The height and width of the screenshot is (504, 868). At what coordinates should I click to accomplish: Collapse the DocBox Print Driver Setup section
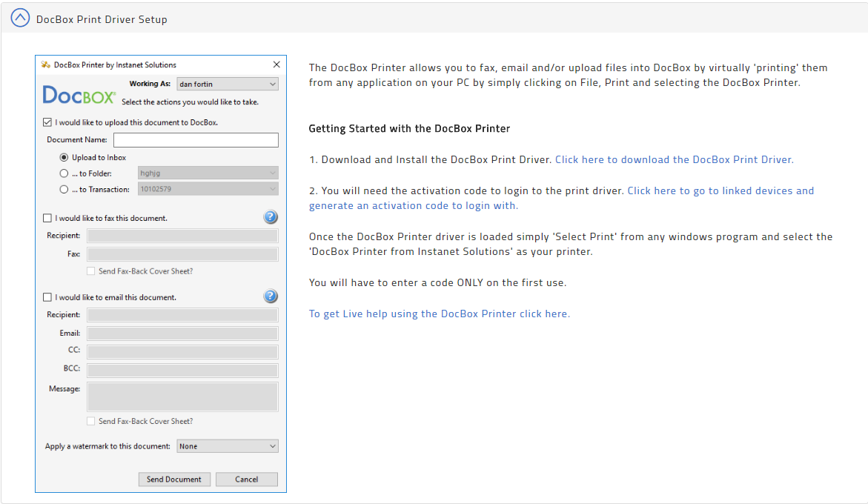(x=20, y=17)
